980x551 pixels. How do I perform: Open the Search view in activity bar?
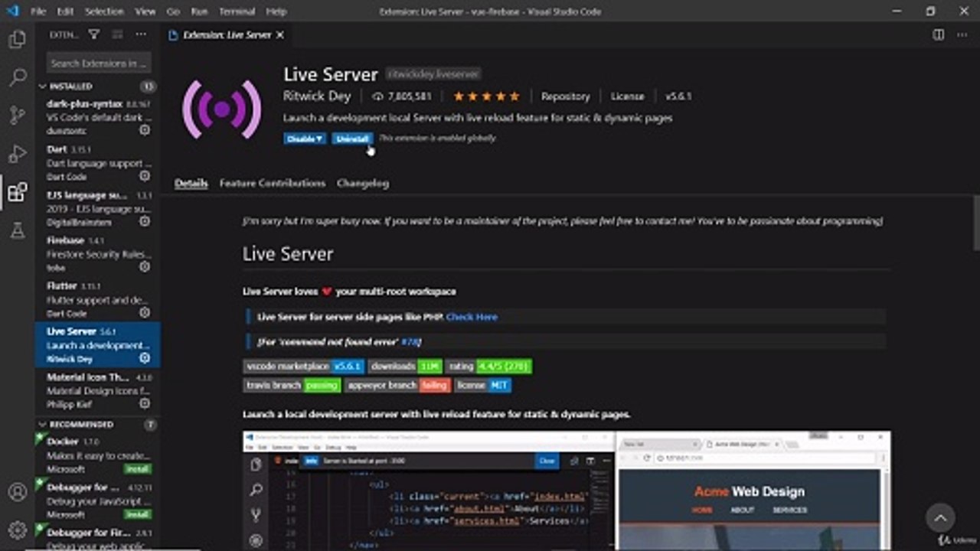(x=17, y=78)
